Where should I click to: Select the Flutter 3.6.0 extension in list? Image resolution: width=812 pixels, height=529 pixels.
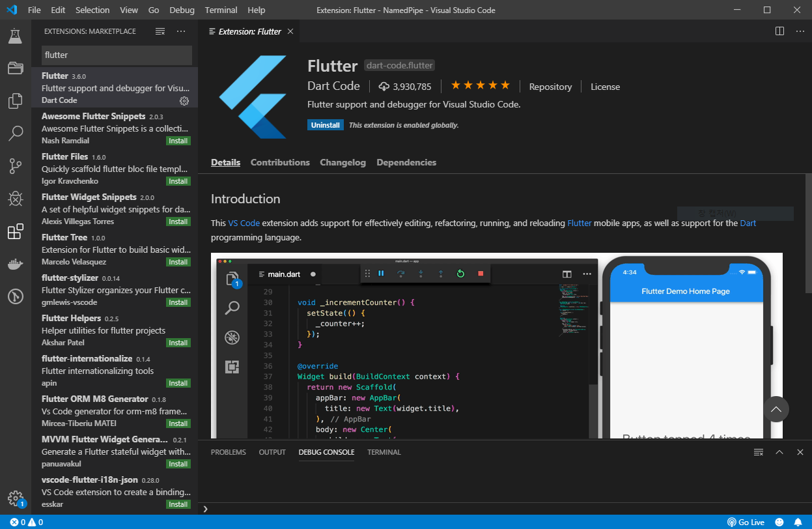click(115, 88)
